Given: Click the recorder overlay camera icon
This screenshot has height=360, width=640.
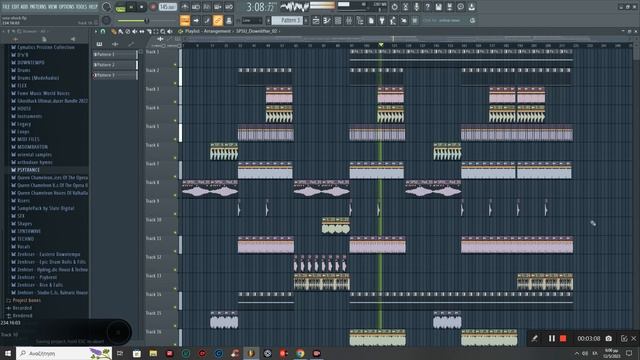Looking at the screenshot, I should [609, 338].
